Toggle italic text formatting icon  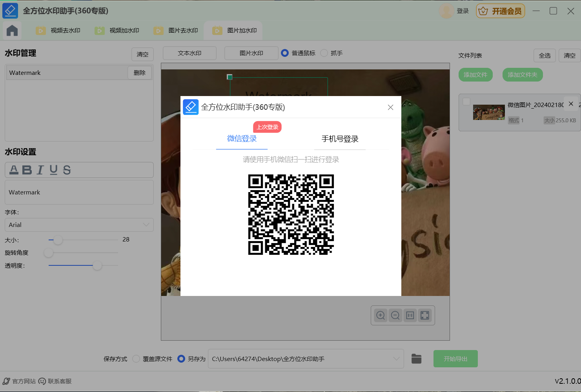40,170
